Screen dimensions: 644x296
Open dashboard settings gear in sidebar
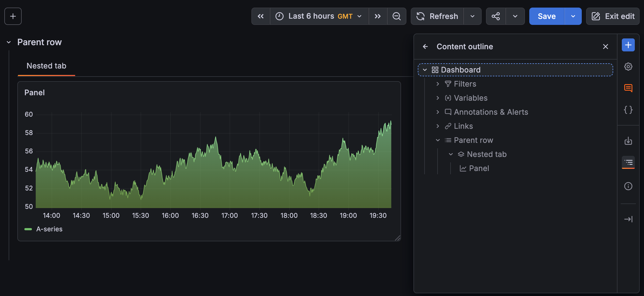(628, 67)
